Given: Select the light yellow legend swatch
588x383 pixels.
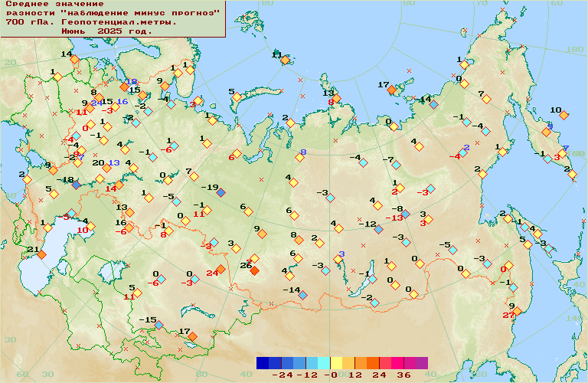Looking at the screenshot, I should [336, 363].
